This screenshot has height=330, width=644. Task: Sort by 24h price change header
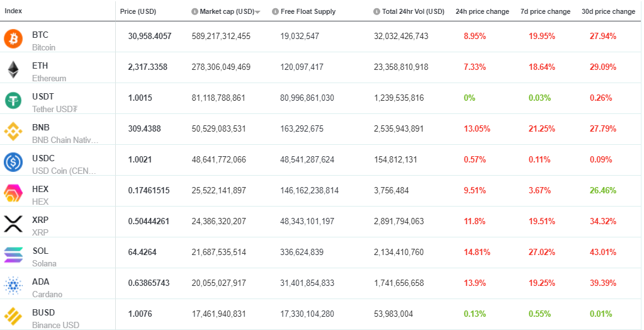point(482,11)
